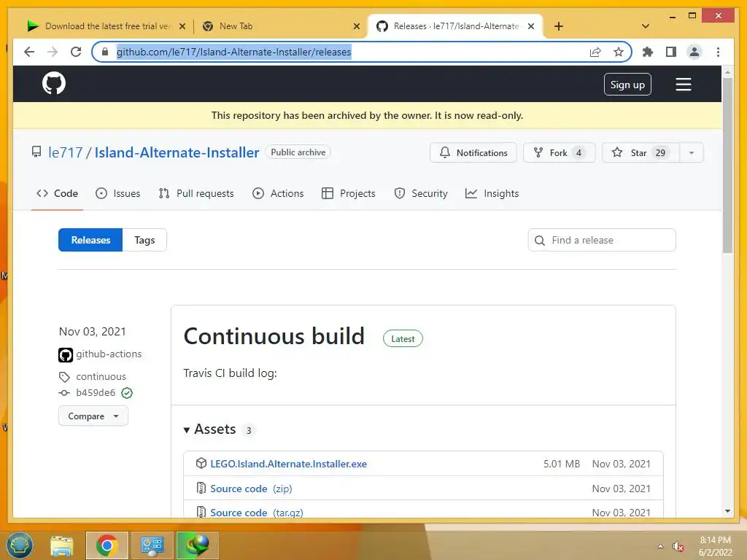The image size is (747, 560).
Task: Click the muted volume tray icon
Action: [x=678, y=547]
